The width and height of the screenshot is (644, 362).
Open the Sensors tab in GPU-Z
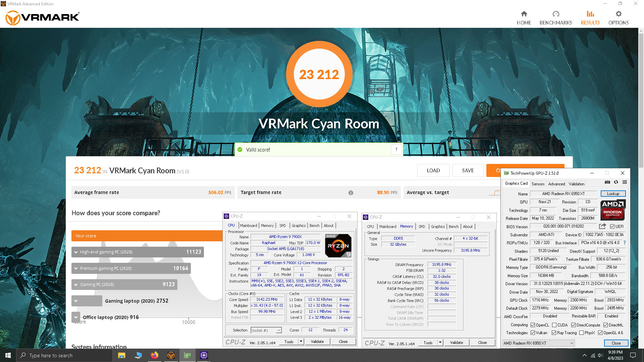click(538, 184)
